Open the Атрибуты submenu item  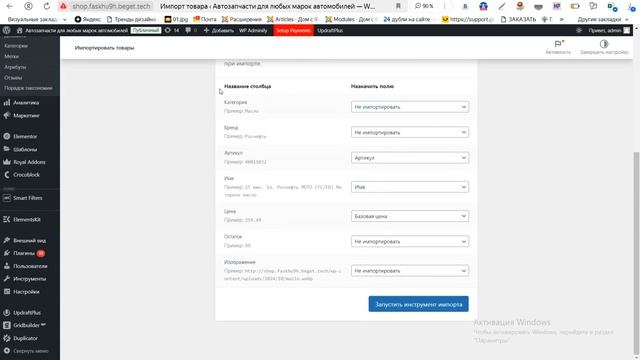coord(15,67)
